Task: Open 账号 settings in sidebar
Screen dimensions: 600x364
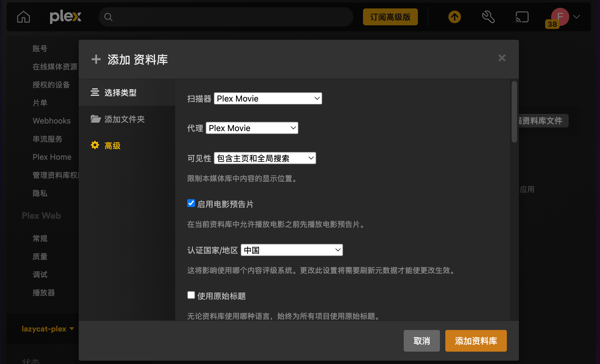Action: [x=40, y=49]
